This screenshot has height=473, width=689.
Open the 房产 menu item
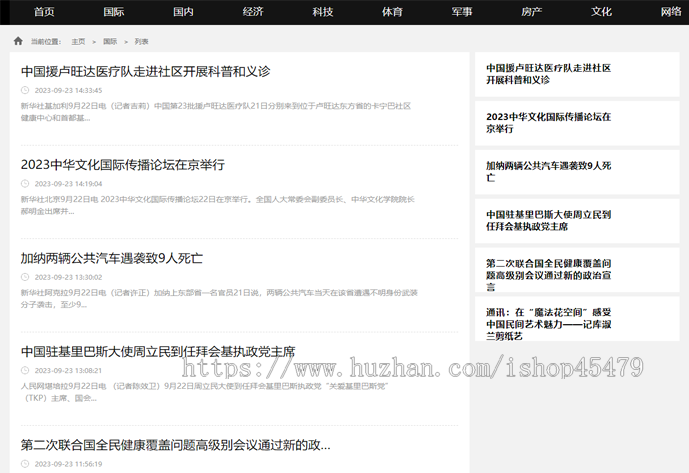[x=532, y=12]
